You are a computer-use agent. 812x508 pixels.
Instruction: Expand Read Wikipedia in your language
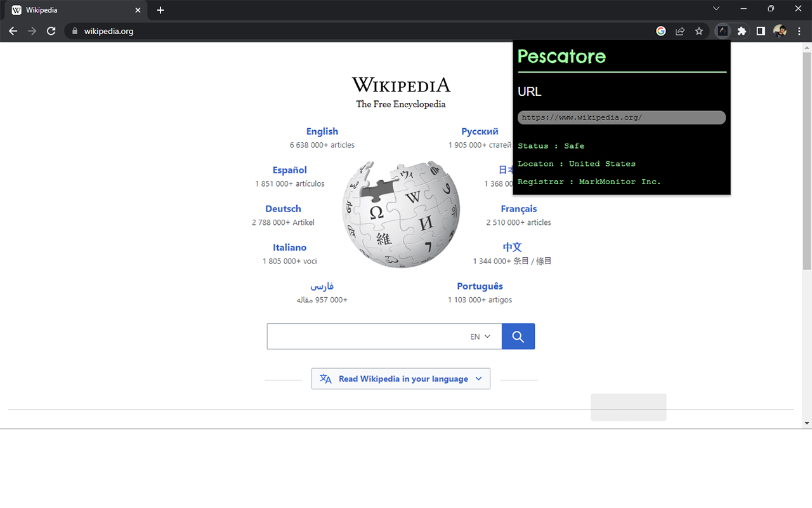pos(401,379)
